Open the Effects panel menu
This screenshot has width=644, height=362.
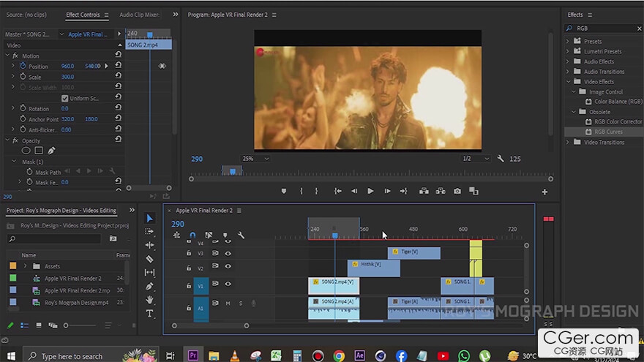[590, 15]
